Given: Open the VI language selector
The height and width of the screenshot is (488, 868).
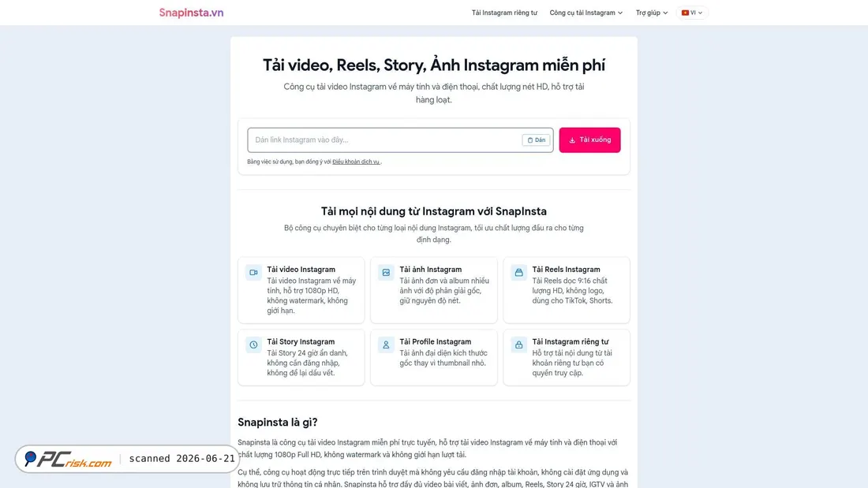Looking at the screenshot, I should click(692, 13).
